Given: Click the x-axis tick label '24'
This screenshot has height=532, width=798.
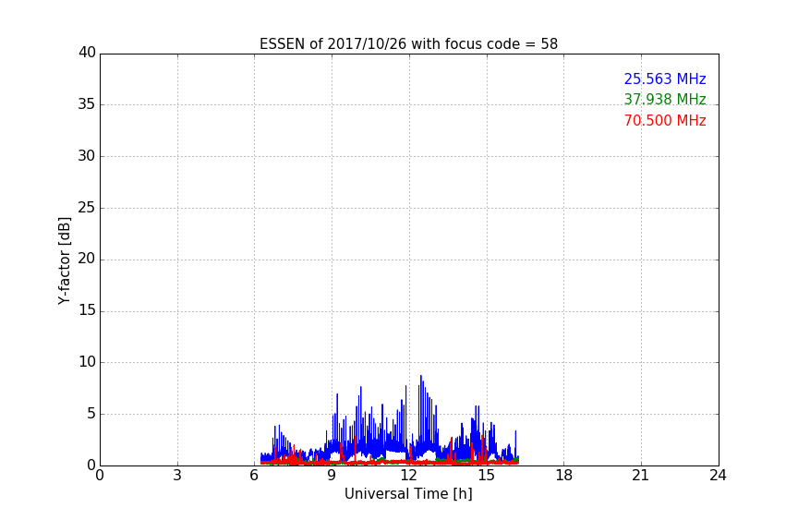Looking at the screenshot, I should [718, 476].
